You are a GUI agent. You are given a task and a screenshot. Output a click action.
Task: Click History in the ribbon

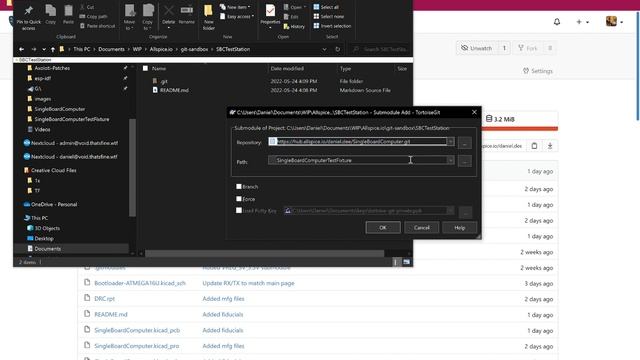294,27
